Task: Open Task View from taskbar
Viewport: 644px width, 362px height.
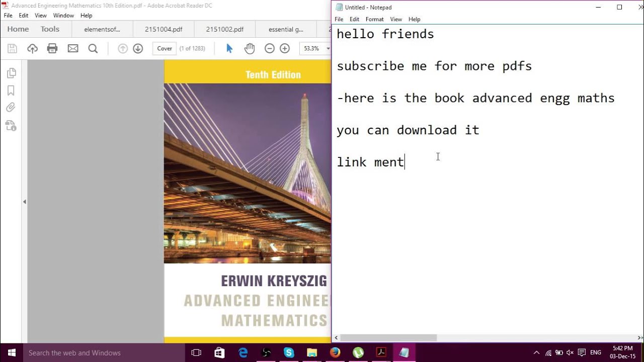Action: [197, 353]
